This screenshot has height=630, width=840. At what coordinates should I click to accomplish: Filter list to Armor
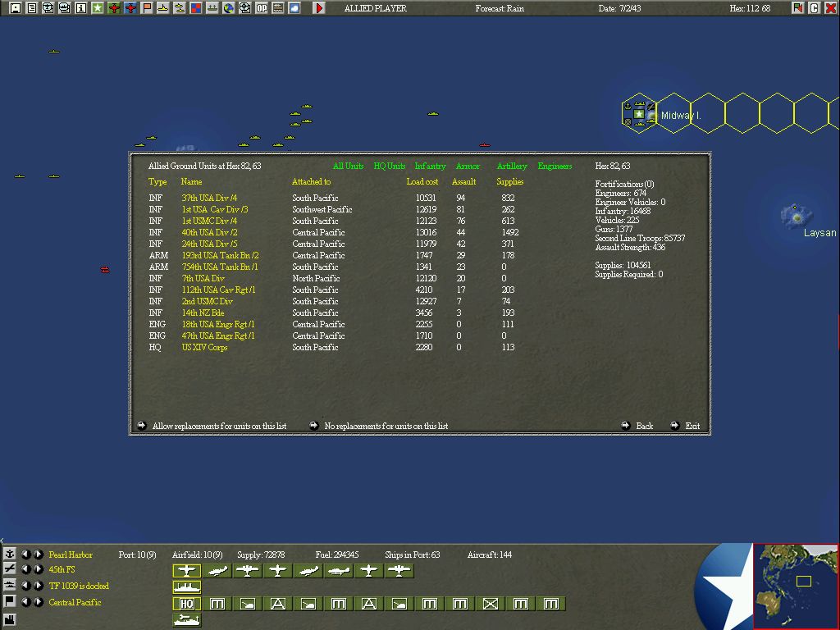pyautogui.click(x=468, y=166)
